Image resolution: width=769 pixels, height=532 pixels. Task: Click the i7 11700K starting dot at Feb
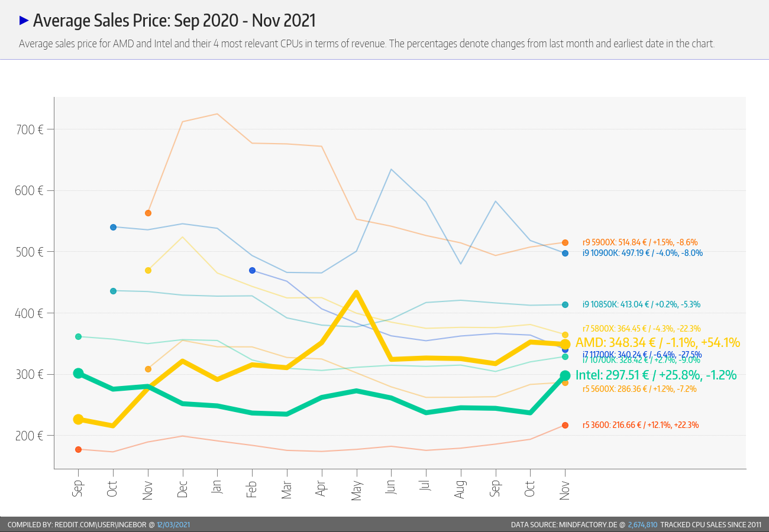pos(253,270)
